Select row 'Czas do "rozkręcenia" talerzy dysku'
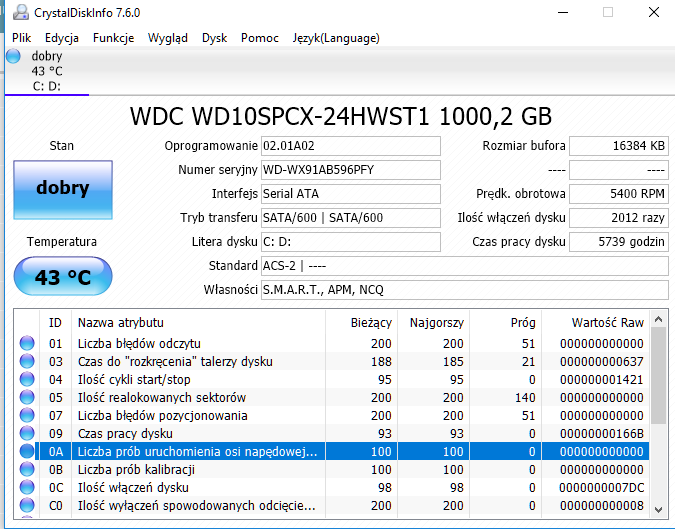 coord(331,361)
